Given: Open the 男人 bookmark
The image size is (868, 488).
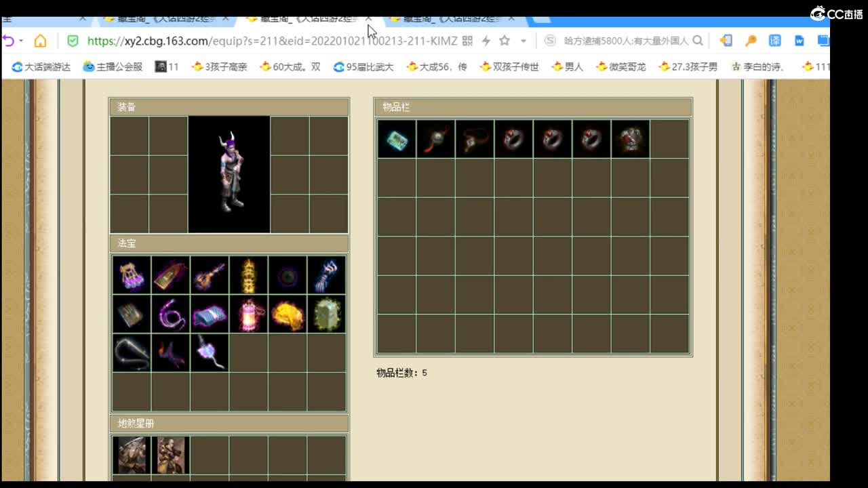Looking at the screenshot, I should click(568, 66).
